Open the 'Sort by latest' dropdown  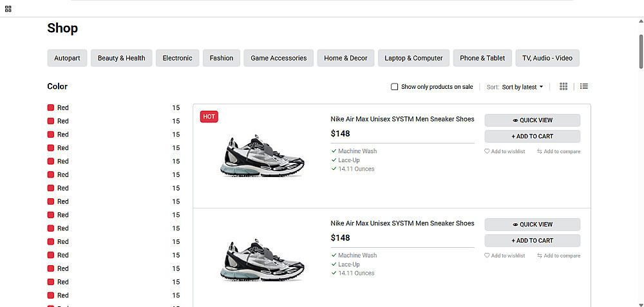click(x=522, y=87)
